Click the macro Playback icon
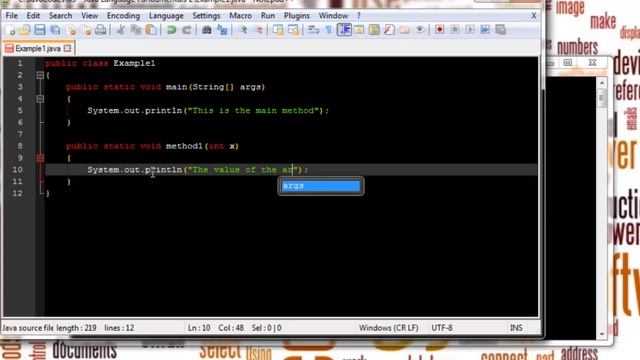The image size is (640, 360). click(470, 30)
